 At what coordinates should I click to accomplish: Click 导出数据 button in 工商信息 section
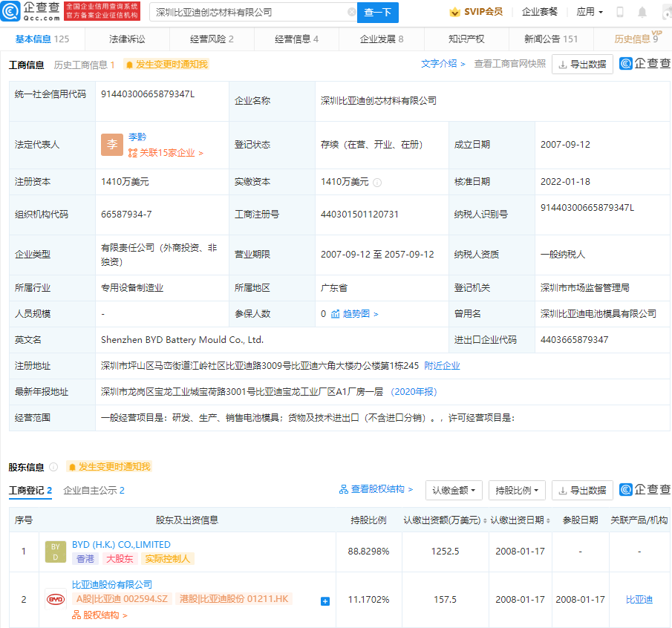[582, 65]
